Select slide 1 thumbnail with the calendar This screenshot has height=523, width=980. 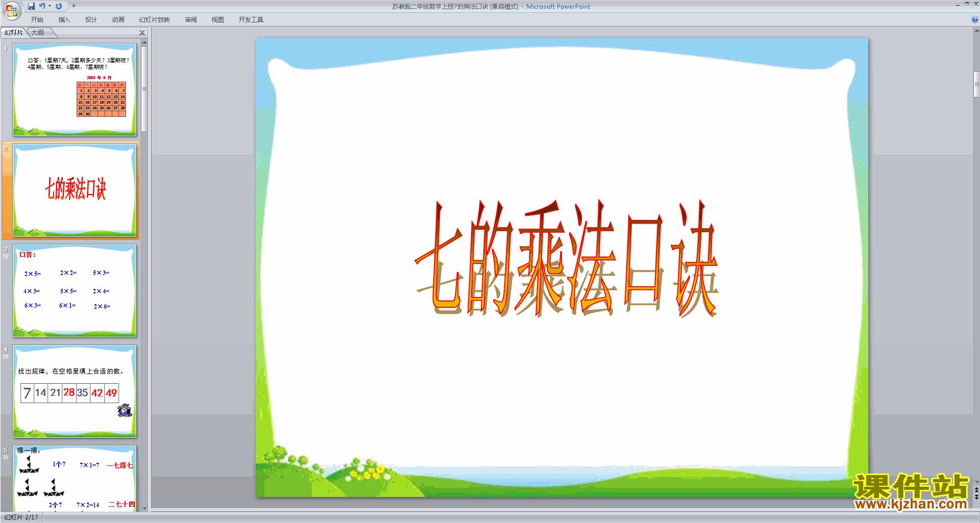tap(75, 90)
